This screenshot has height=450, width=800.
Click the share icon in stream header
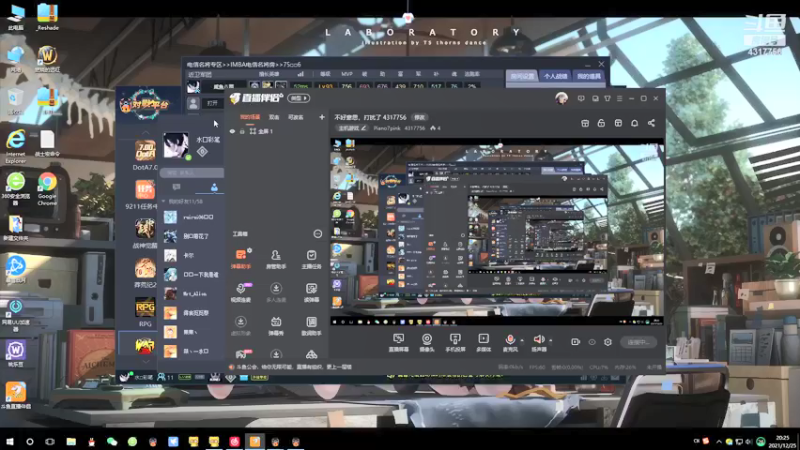tap(651, 123)
